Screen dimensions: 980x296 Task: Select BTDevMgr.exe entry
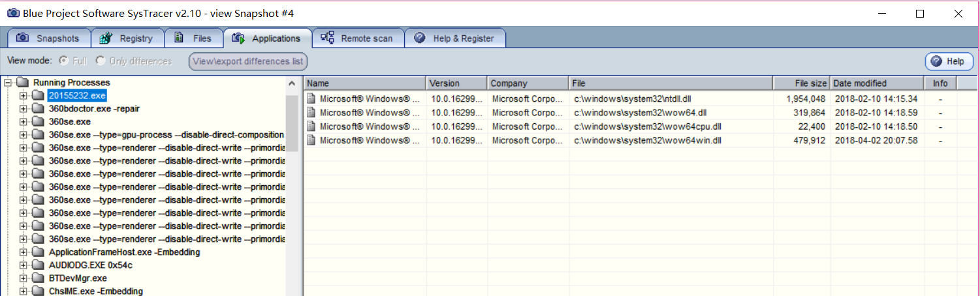pos(78,278)
